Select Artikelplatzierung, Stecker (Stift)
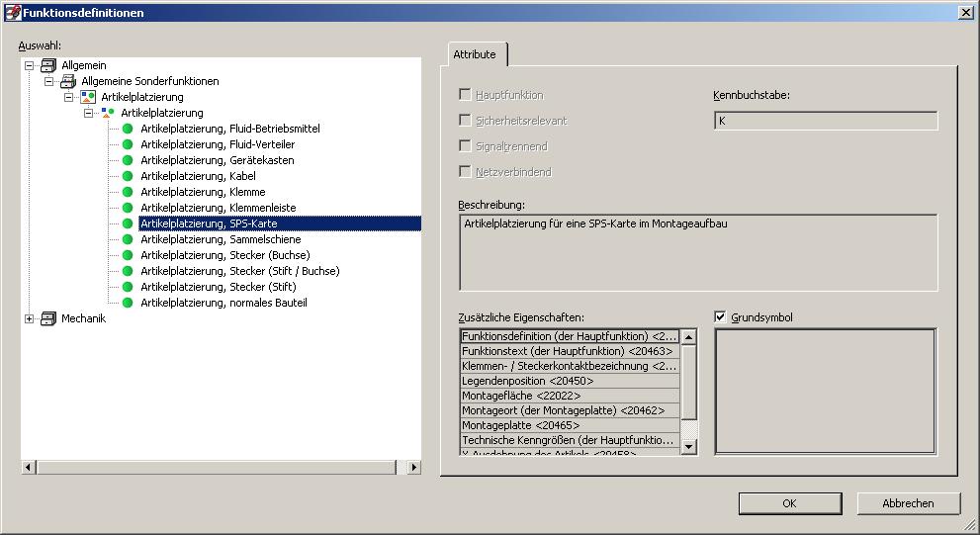This screenshot has height=535, width=980. pos(219,287)
